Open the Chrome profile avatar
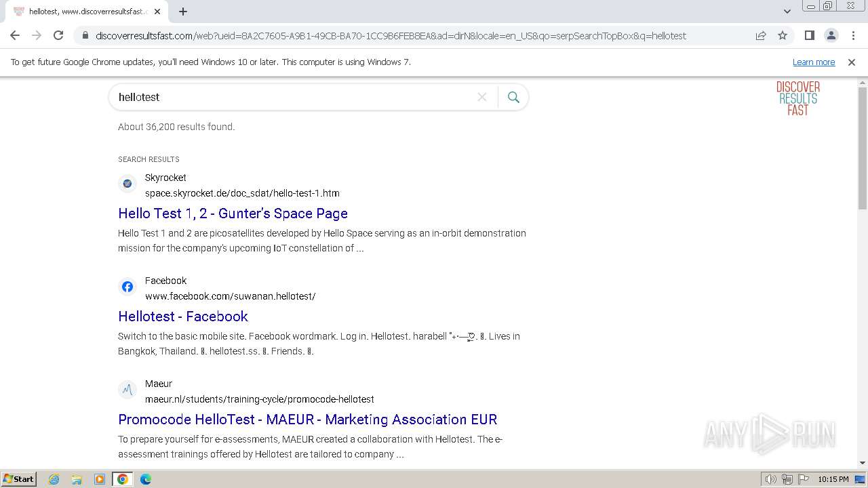The height and width of the screenshot is (488, 868). pyautogui.click(x=831, y=35)
